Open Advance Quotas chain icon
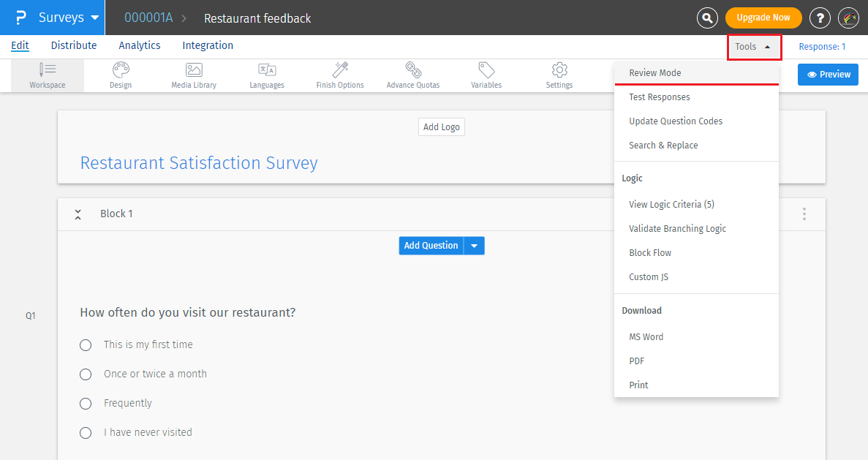 413,70
